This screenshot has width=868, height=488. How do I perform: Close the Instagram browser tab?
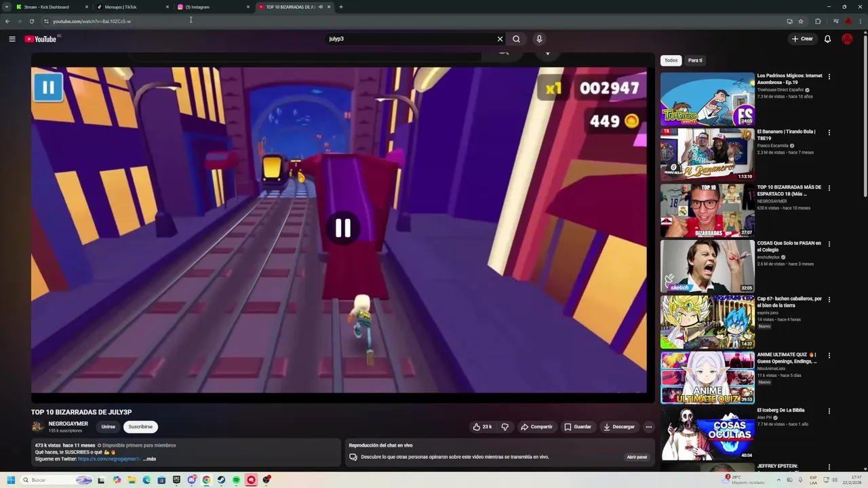[248, 7]
